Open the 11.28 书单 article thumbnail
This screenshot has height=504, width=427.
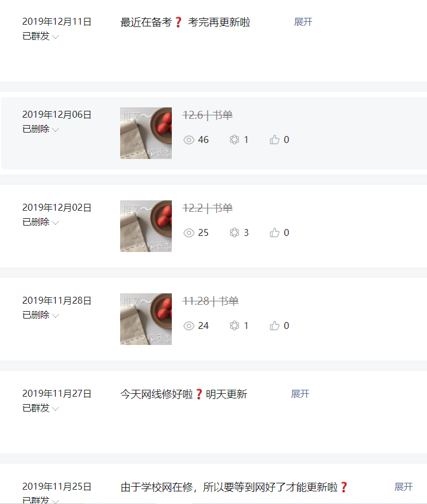point(146,319)
